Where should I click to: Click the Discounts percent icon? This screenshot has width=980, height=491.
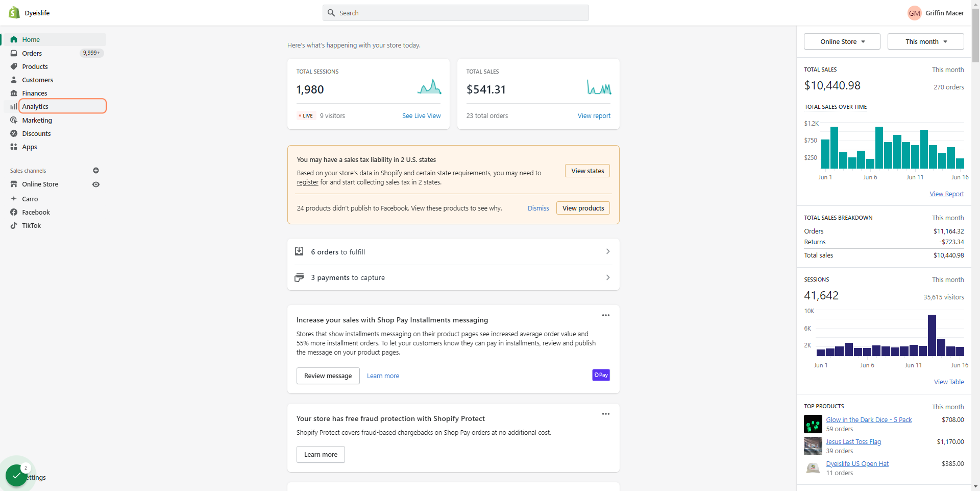pyautogui.click(x=14, y=133)
